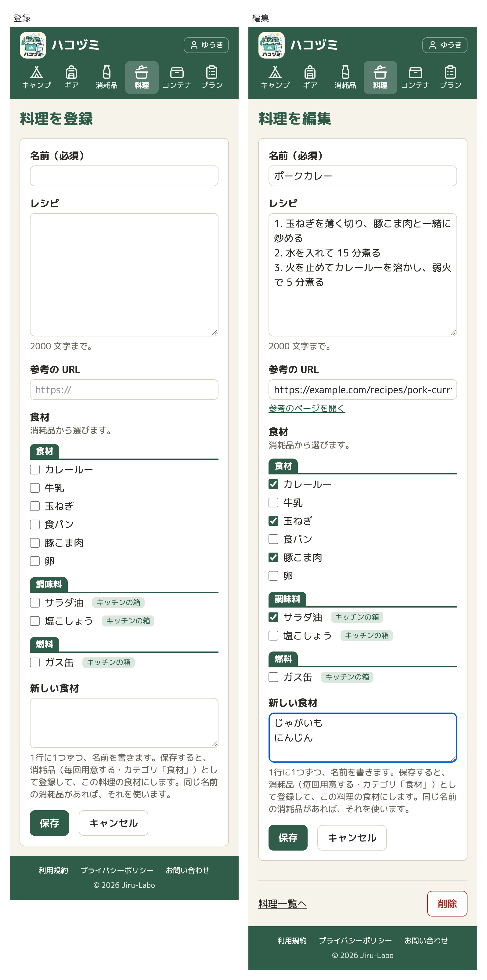Screen dimensions: 487x980
Task: Check 塩こしょう in the 編集 screen
Action: coord(273,636)
